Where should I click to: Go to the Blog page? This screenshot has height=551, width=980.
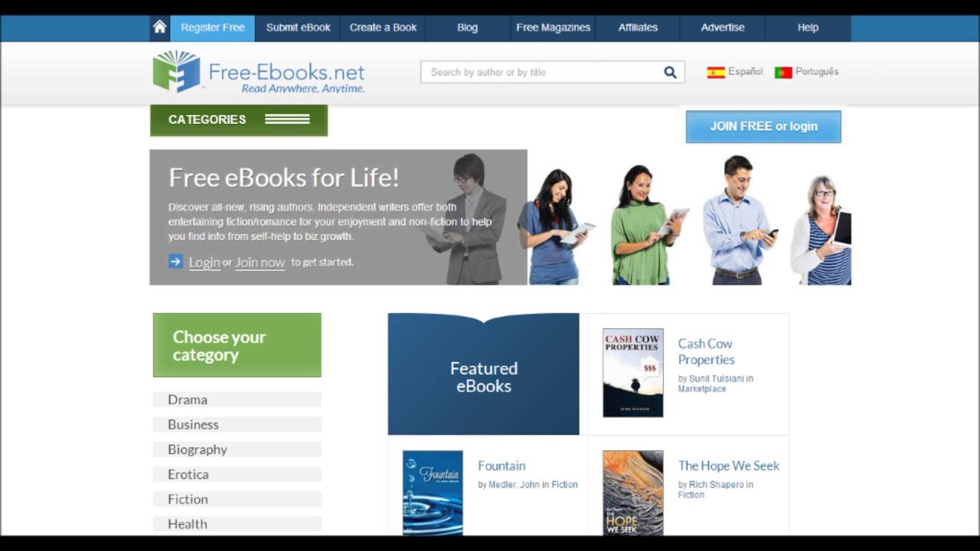click(x=467, y=28)
